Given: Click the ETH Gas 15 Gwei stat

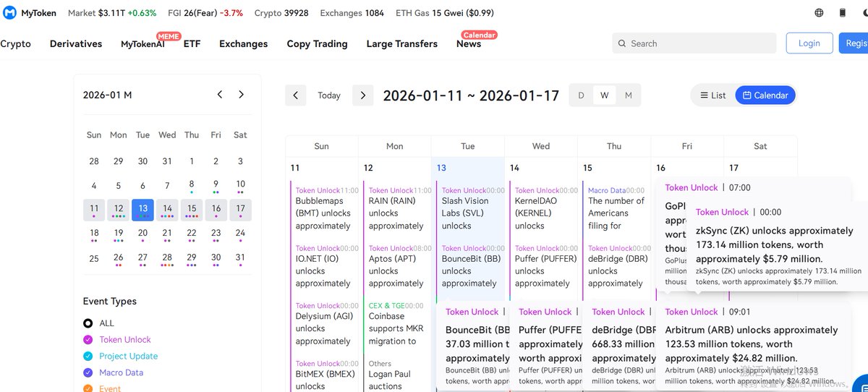Looking at the screenshot, I should pyautogui.click(x=445, y=13).
